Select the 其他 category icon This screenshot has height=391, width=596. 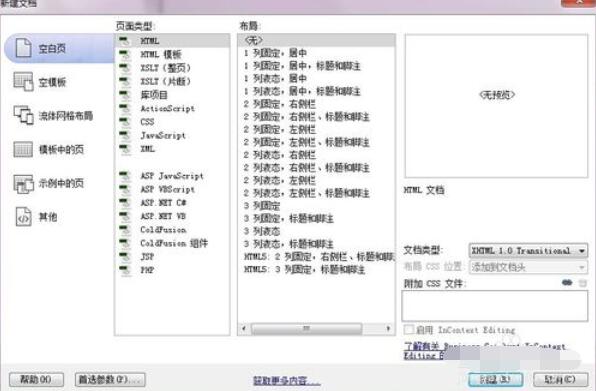(23, 217)
